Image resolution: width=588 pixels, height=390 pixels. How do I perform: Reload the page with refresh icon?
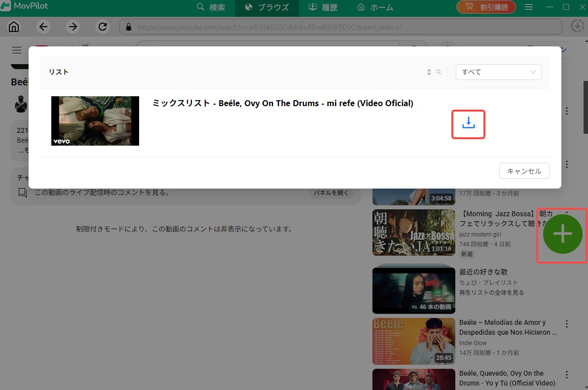click(103, 27)
